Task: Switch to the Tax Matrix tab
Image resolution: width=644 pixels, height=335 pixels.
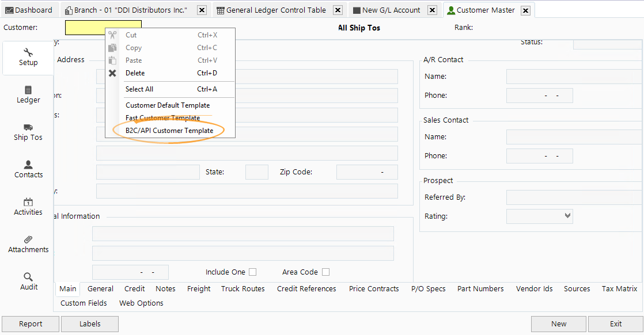Action: (619, 288)
